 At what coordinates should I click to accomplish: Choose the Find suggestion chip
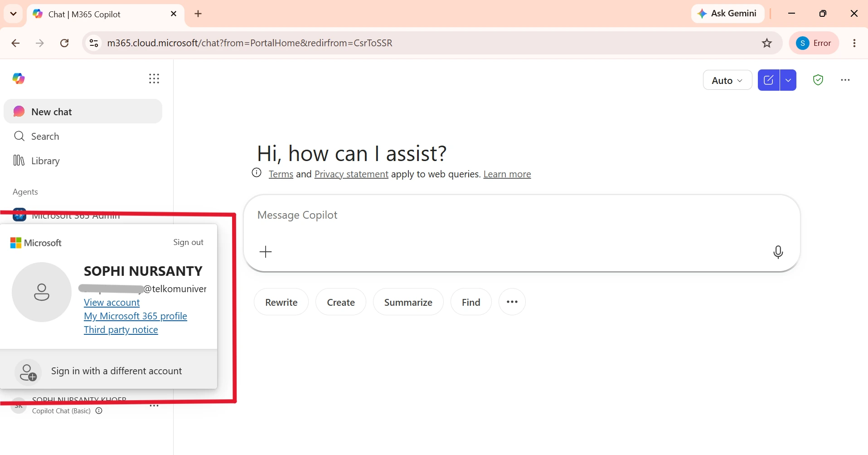pos(471,302)
